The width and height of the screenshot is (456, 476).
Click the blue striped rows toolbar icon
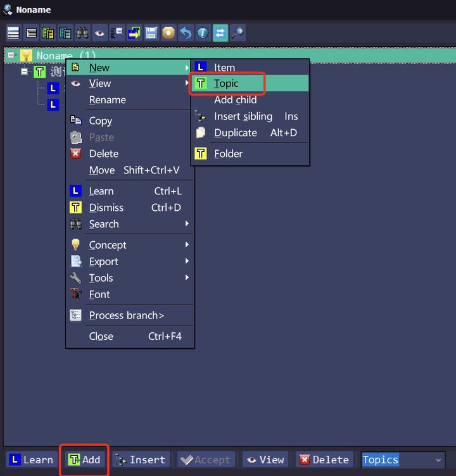click(x=13, y=33)
